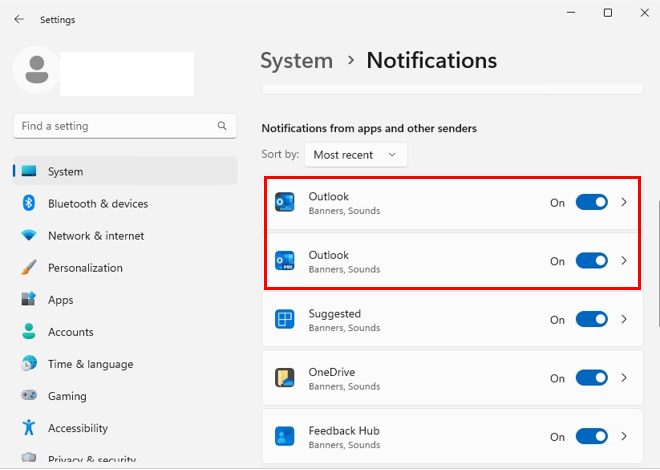Expand Outlook PRE row chevron
This screenshot has width=660, height=470.
coord(624,261)
